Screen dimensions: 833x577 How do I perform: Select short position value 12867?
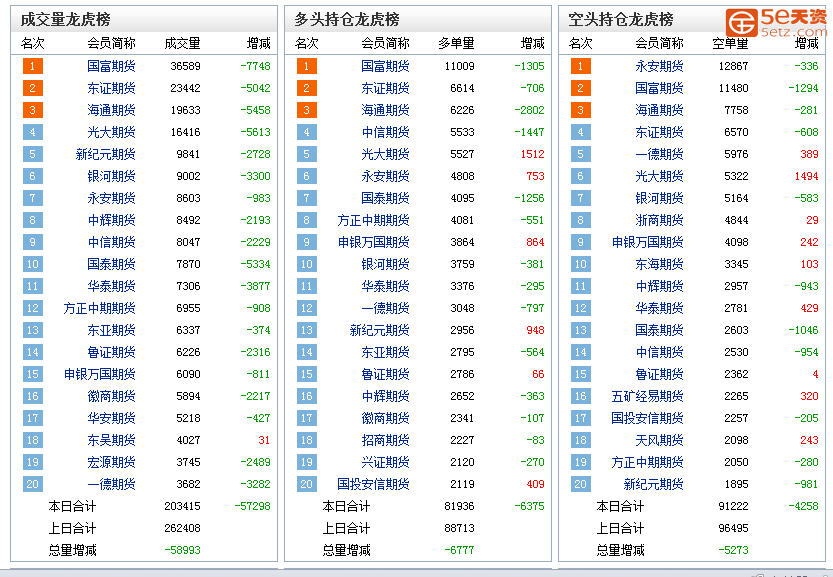[x=734, y=66]
